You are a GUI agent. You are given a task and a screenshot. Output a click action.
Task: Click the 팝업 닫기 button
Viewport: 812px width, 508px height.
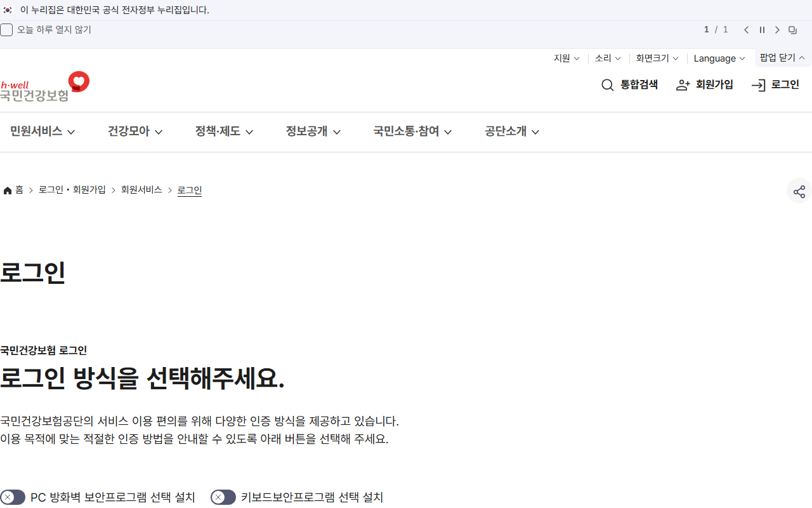click(782, 58)
